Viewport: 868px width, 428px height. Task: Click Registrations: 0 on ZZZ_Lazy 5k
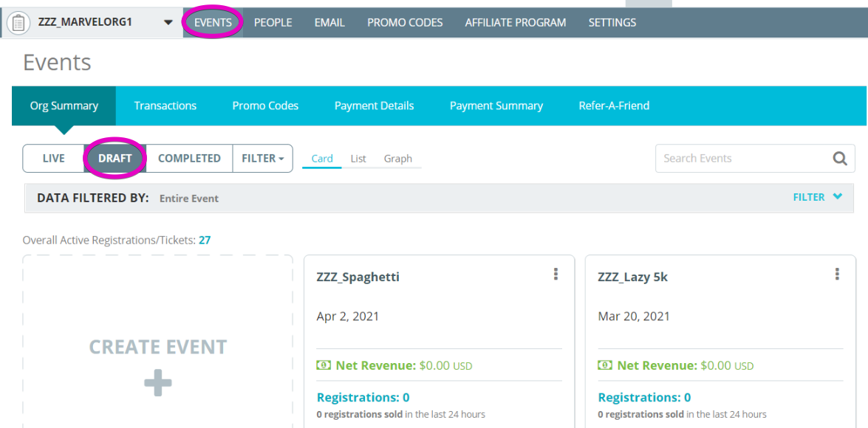coord(644,398)
